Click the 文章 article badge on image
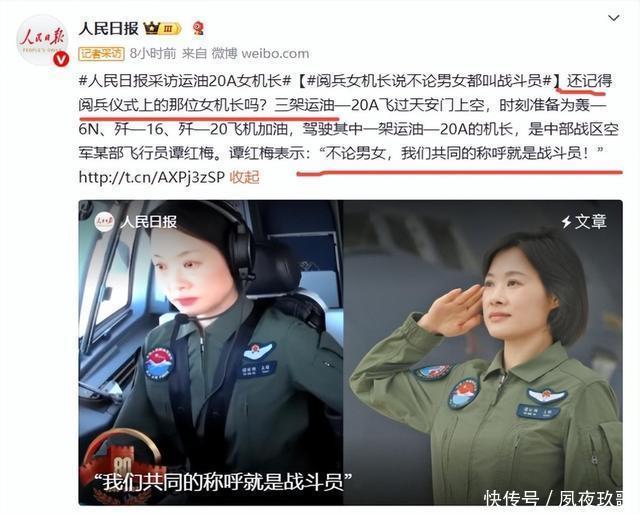Image resolution: width=640 pixels, height=514 pixels. [584, 222]
